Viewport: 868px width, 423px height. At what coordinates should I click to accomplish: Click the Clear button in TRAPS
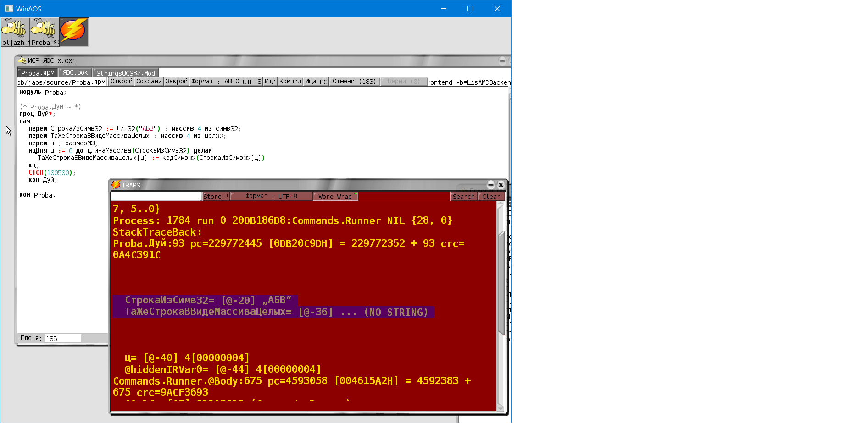coord(491,197)
